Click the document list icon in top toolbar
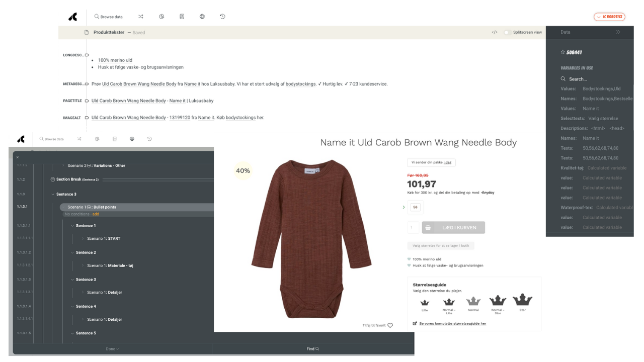Image resolution: width=644 pixels, height=362 pixels. pyautogui.click(x=182, y=17)
